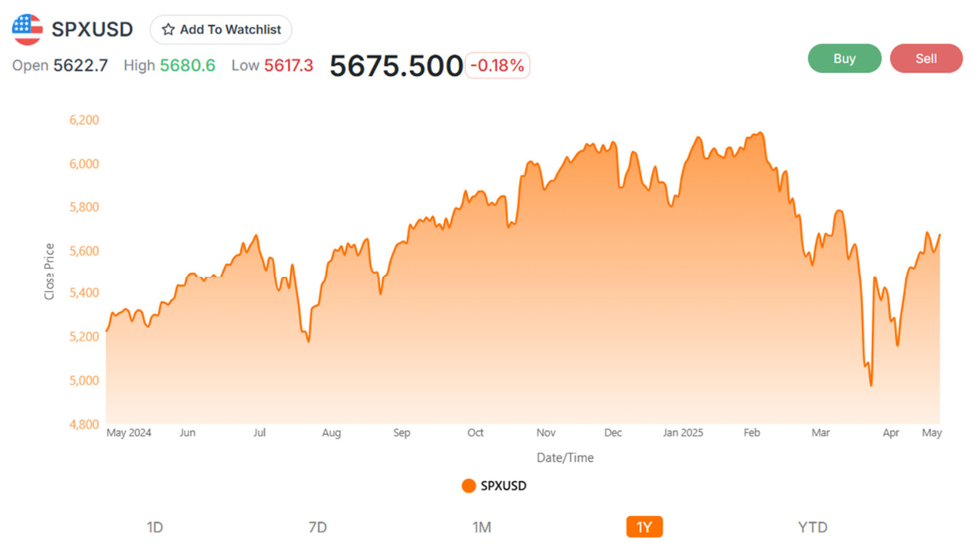Screen dimensions: 980x551
Task: Click the US flag SPXUSD icon
Action: 27,29
